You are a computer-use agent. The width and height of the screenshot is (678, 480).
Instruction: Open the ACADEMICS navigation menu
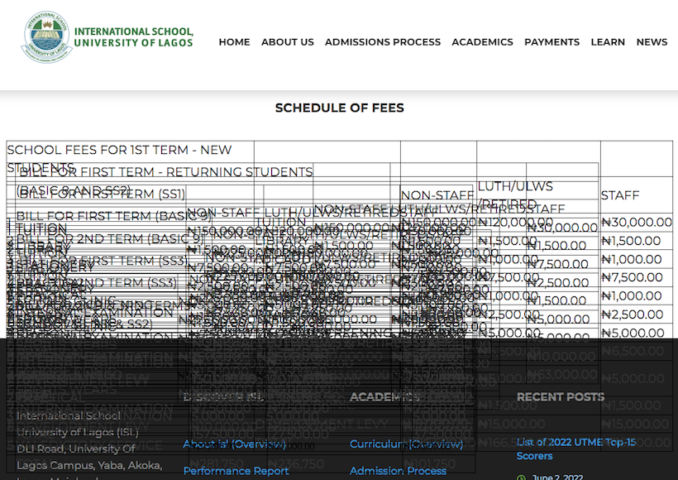point(482,42)
